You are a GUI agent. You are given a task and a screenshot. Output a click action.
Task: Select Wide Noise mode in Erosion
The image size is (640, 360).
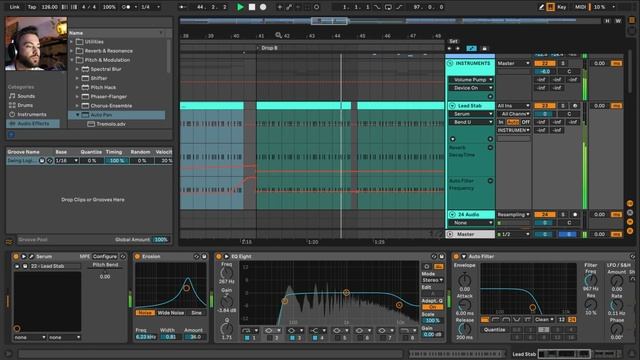point(171,313)
